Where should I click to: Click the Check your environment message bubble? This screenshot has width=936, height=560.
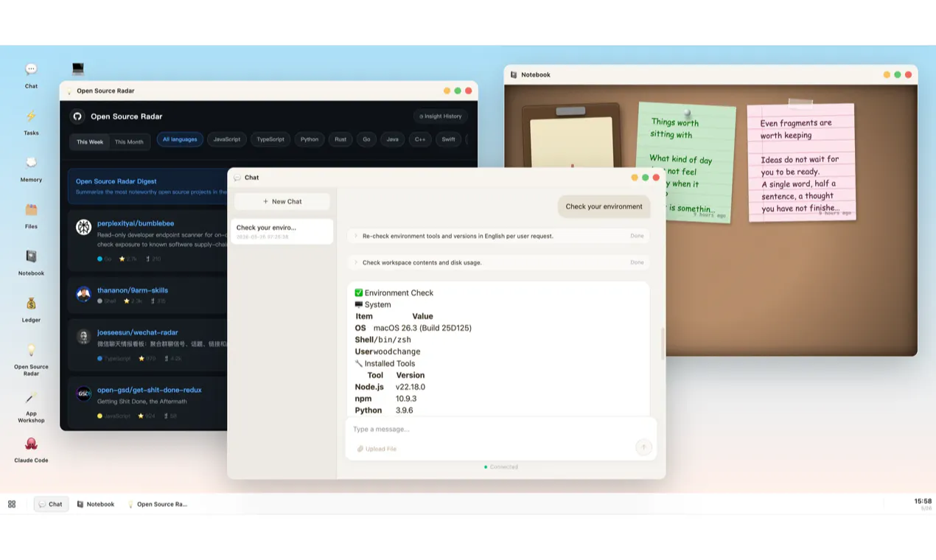click(604, 206)
